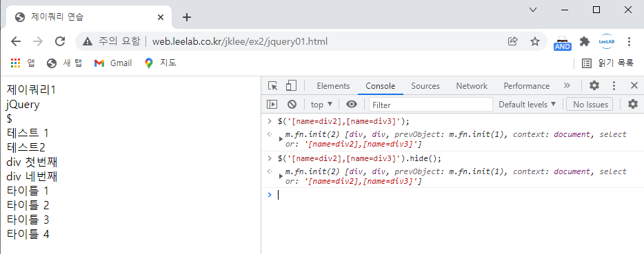Screen dimensions: 644x254
Task: Open the Default levels dropdown
Action: pyautogui.click(x=527, y=104)
